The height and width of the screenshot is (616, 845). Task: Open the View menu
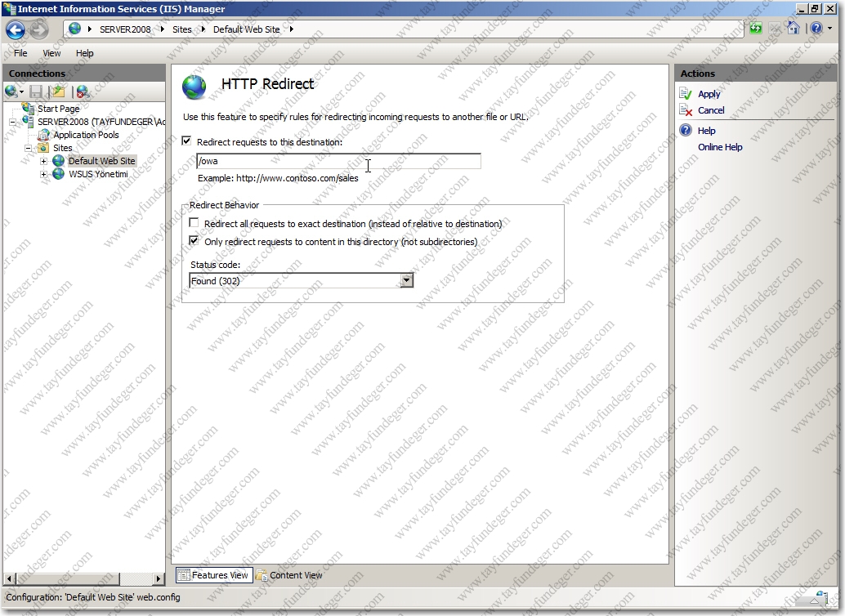click(x=51, y=53)
